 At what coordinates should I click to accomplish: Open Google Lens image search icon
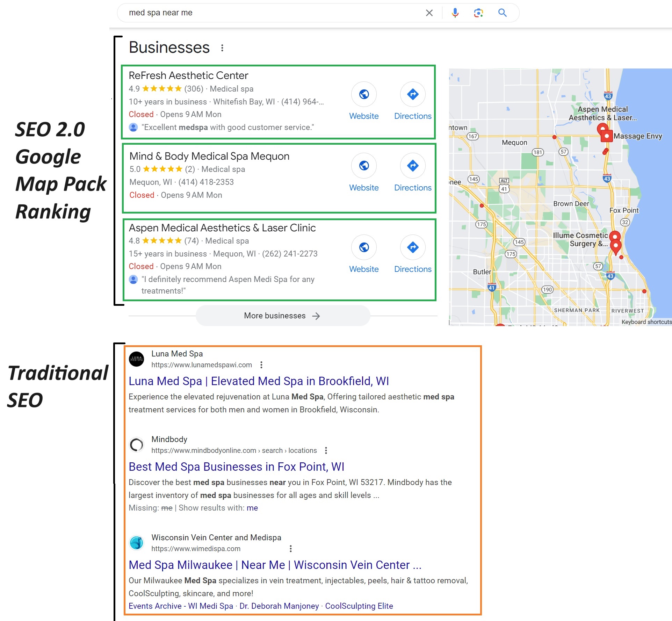click(478, 13)
